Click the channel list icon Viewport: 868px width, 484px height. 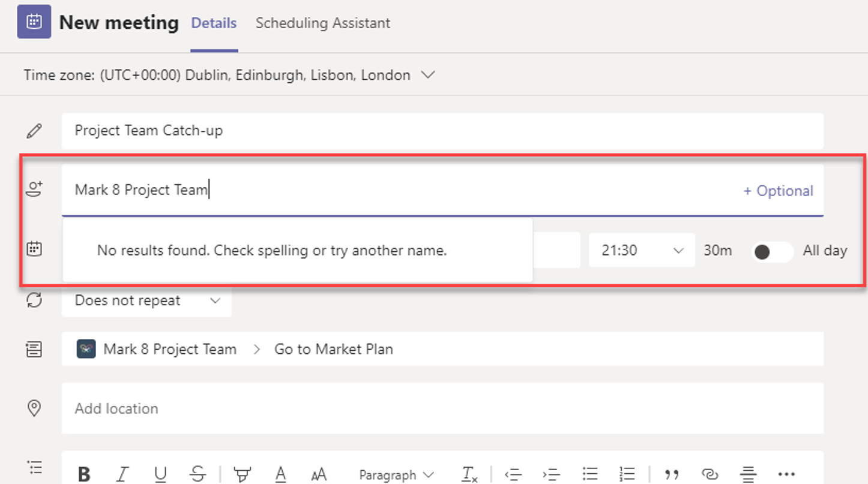click(34, 350)
